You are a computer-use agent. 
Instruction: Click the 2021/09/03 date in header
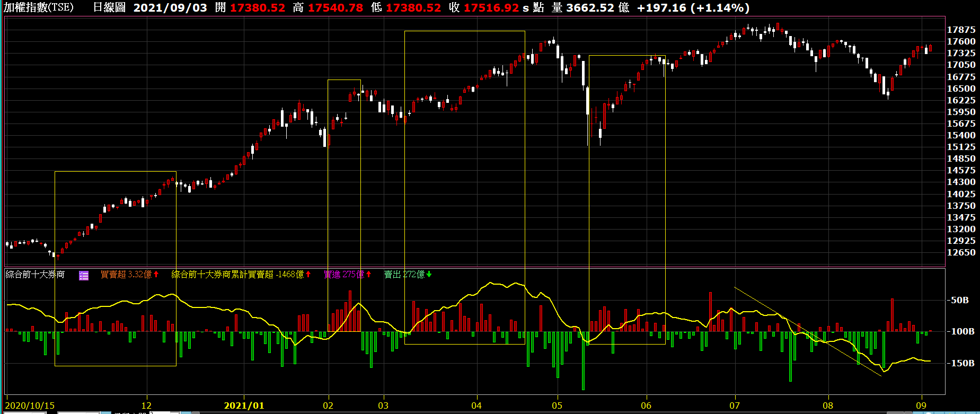point(170,8)
